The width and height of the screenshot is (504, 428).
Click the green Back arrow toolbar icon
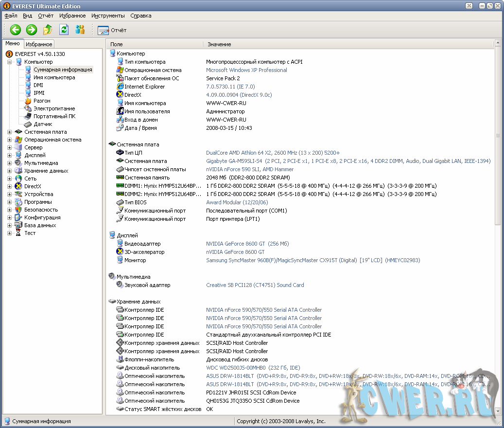pyautogui.click(x=16, y=30)
